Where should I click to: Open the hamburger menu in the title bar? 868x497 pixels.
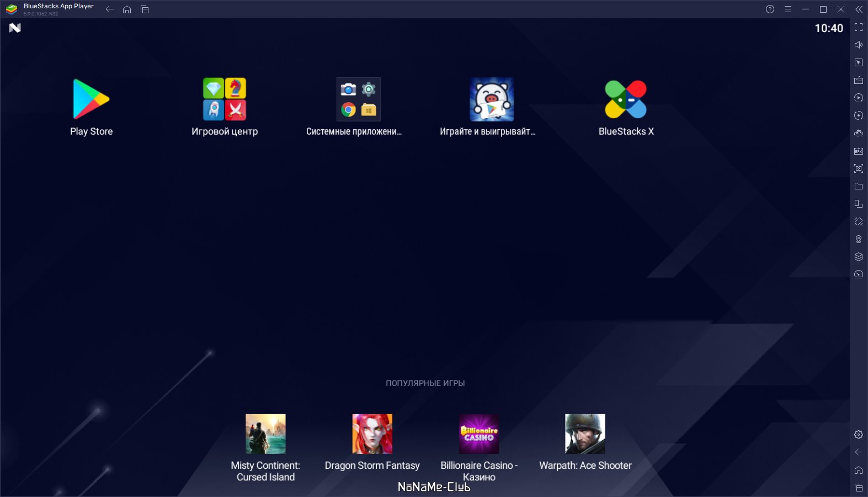point(788,9)
